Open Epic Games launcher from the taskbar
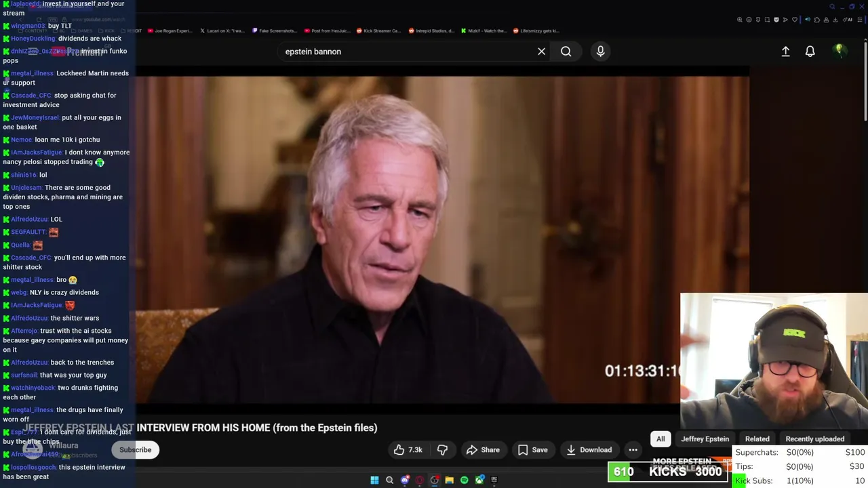The height and width of the screenshot is (488, 868). 494,480
